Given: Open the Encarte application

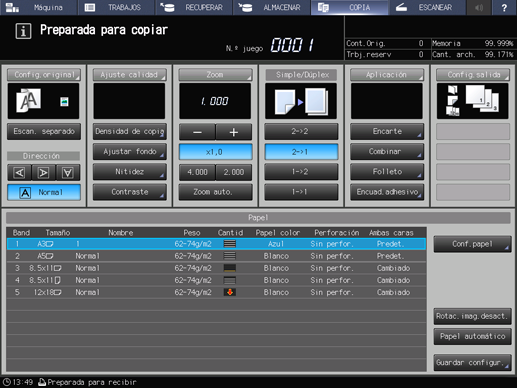Looking at the screenshot, I should [387, 131].
